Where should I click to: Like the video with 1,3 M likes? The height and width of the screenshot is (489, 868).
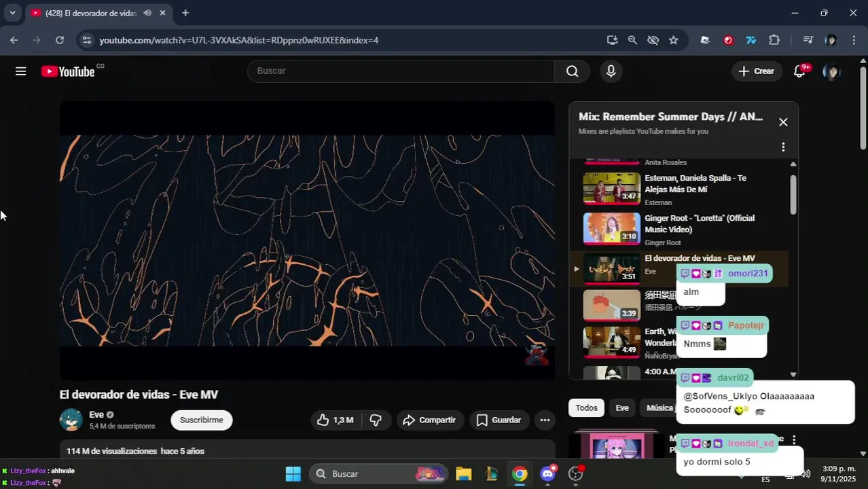click(336, 420)
